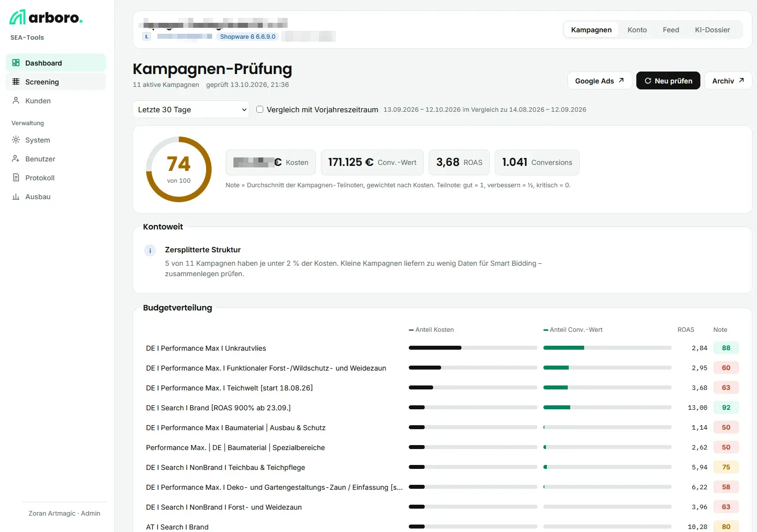This screenshot has width=757, height=532.
Task: Click the Google Ads button
Action: (600, 81)
